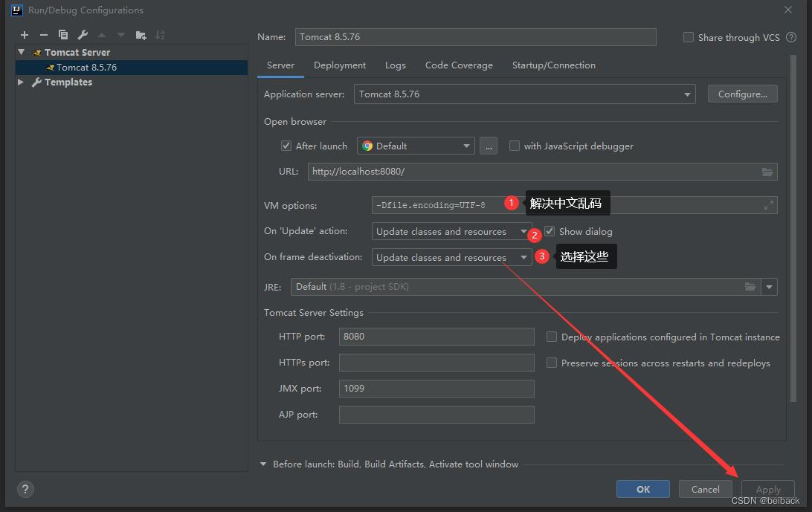Screen dimensions: 812x512
Task: Switch to Code Coverage tab
Action: pyautogui.click(x=459, y=65)
